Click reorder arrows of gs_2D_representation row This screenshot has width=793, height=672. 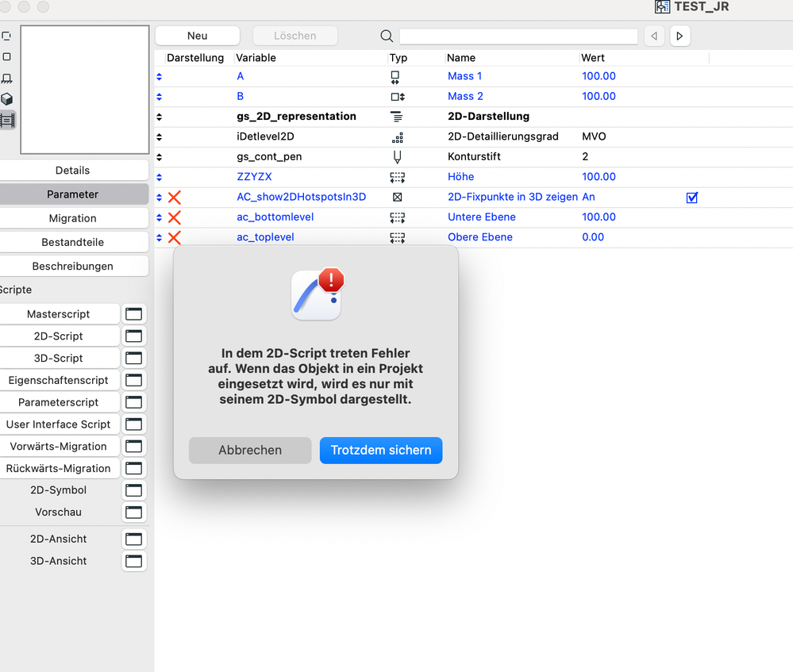[160, 117]
